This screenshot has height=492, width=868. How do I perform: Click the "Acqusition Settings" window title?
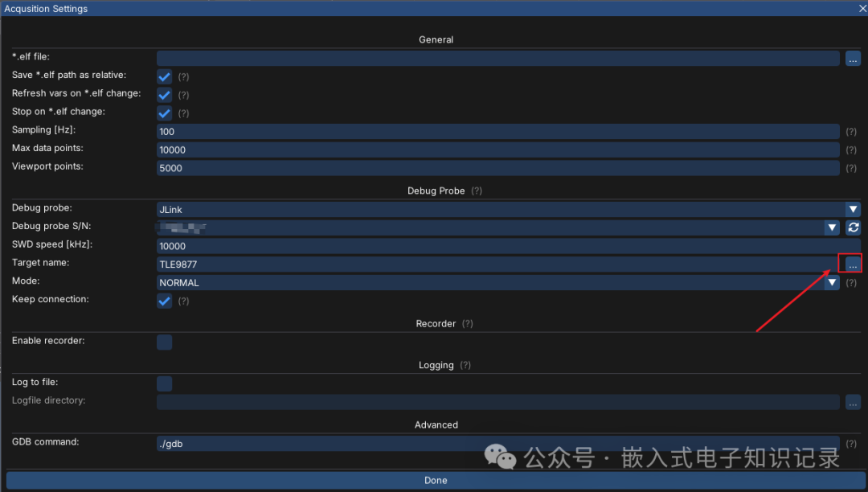(46, 9)
